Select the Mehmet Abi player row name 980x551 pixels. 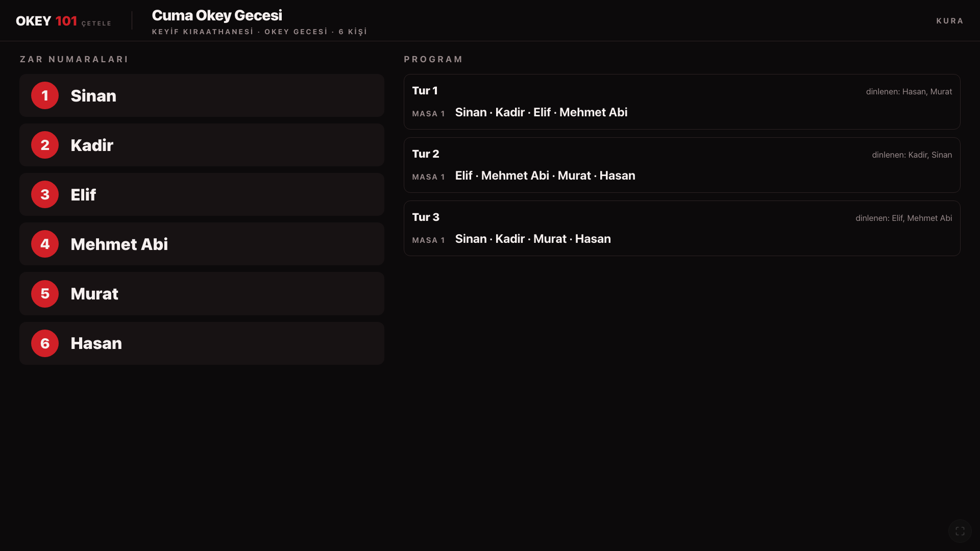tap(119, 244)
